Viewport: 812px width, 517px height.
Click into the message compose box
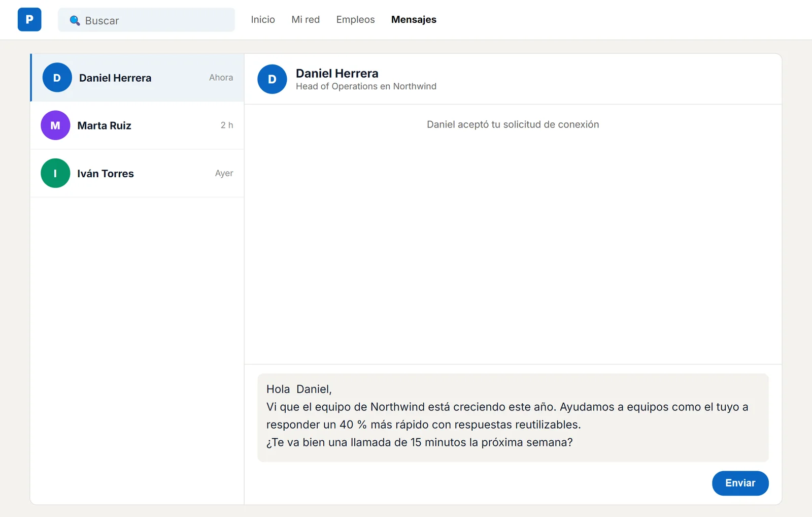pos(513,417)
